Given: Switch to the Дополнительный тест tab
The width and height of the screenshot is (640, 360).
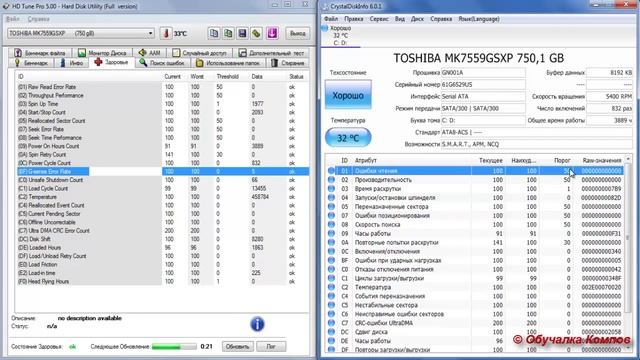Looking at the screenshot, I should pyautogui.click(x=271, y=53).
